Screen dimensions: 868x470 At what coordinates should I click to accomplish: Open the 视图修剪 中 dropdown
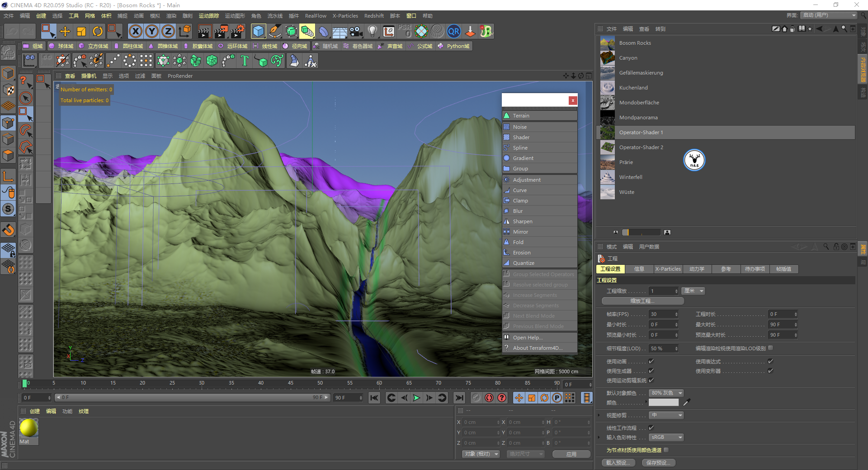pyautogui.click(x=666, y=415)
